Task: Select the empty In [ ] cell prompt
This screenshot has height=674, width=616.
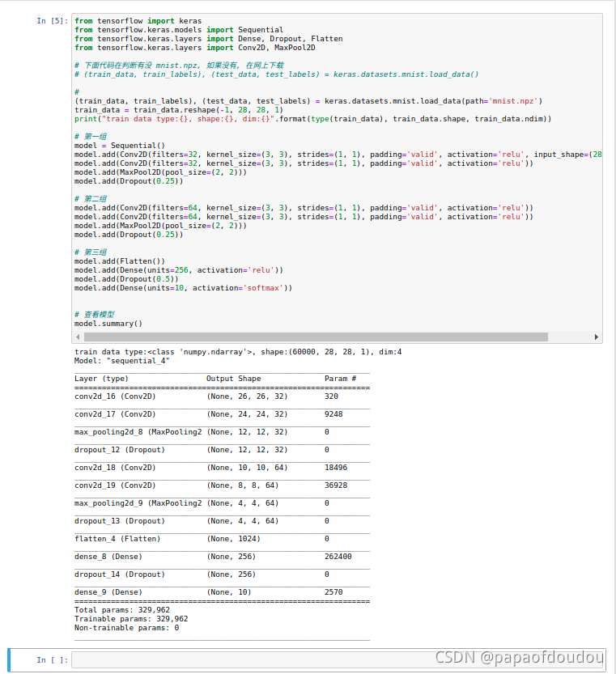Action: coord(52,659)
